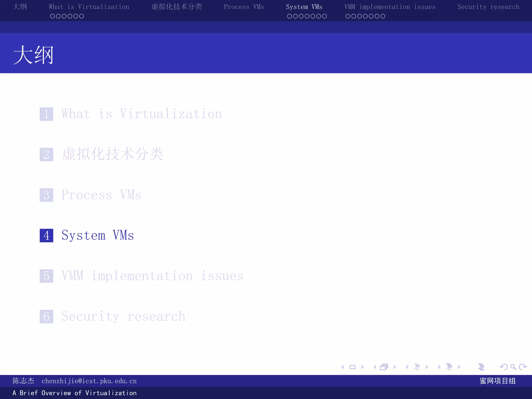Open the What is Virtualization header section
The height and width of the screenshot is (399, 532).
89,7
